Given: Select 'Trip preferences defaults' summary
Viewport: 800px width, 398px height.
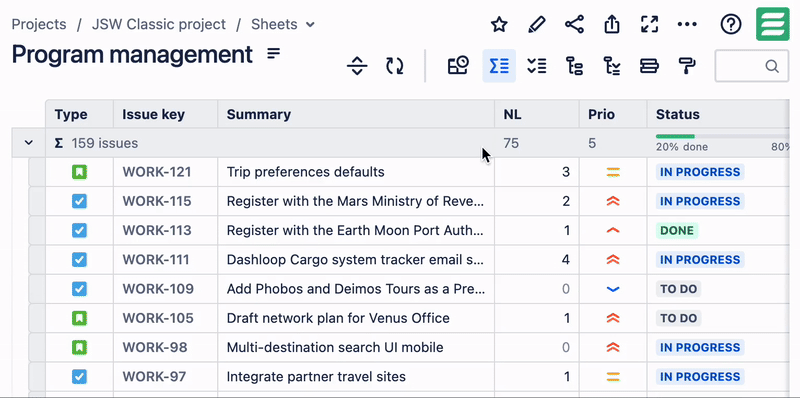Looking at the screenshot, I should (306, 172).
